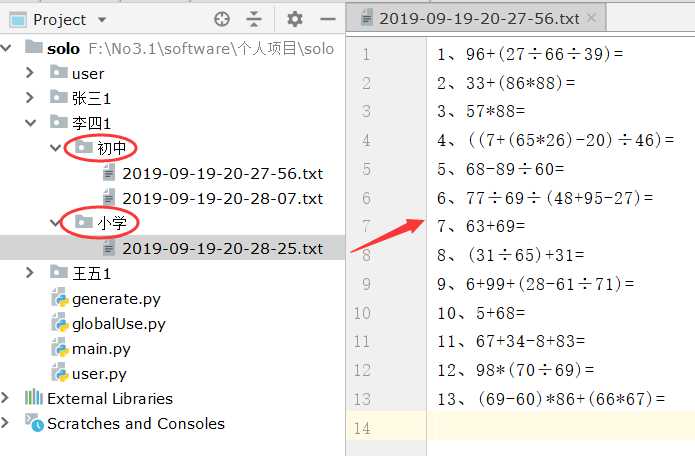Screen dimensions: 695x456
Task: Click user.py Python file icon
Action: click(59, 373)
